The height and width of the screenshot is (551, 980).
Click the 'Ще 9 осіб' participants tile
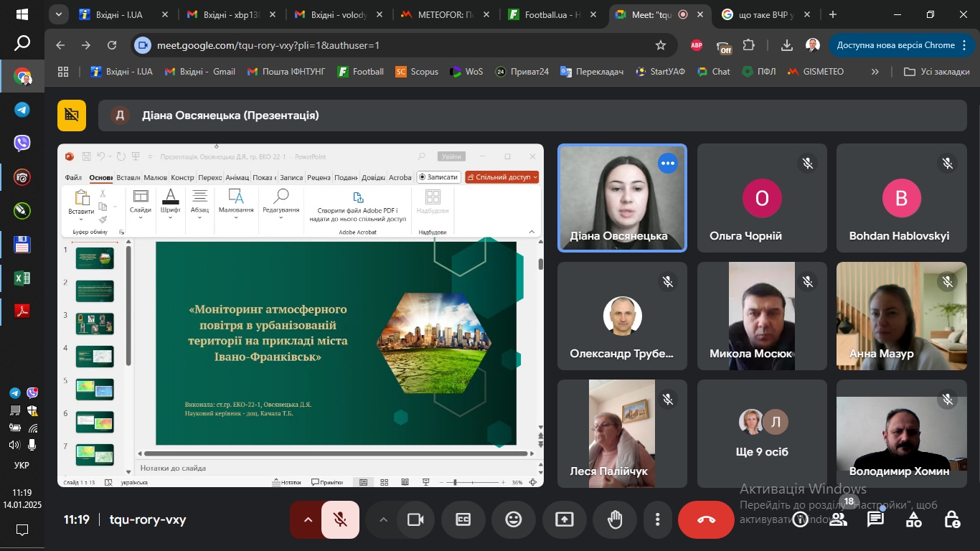(x=762, y=433)
